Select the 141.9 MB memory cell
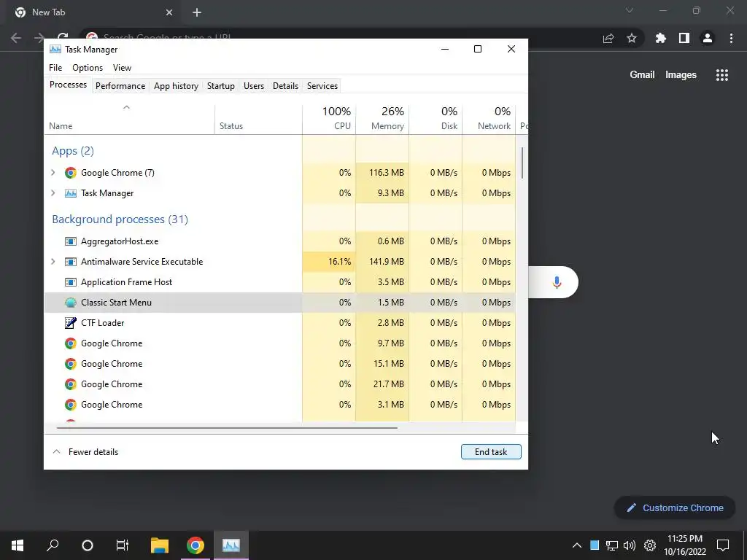The height and width of the screenshot is (560, 747). tap(382, 262)
